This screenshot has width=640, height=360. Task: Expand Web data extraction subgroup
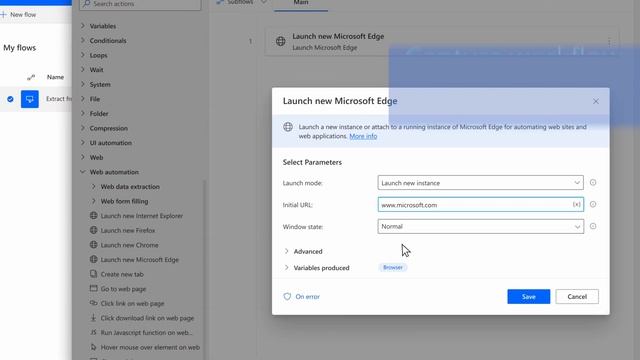(x=130, y=187)
